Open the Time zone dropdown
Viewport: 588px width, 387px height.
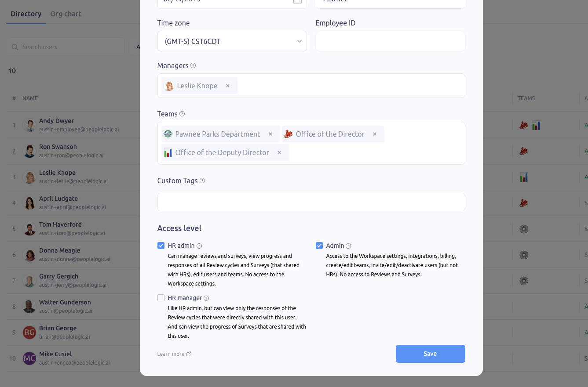[x=232, y=41]
